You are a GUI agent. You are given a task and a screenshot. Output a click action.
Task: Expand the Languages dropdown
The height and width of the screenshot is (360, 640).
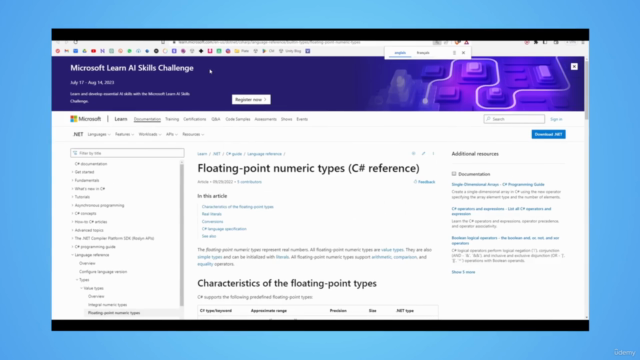[x=99, y=134]
